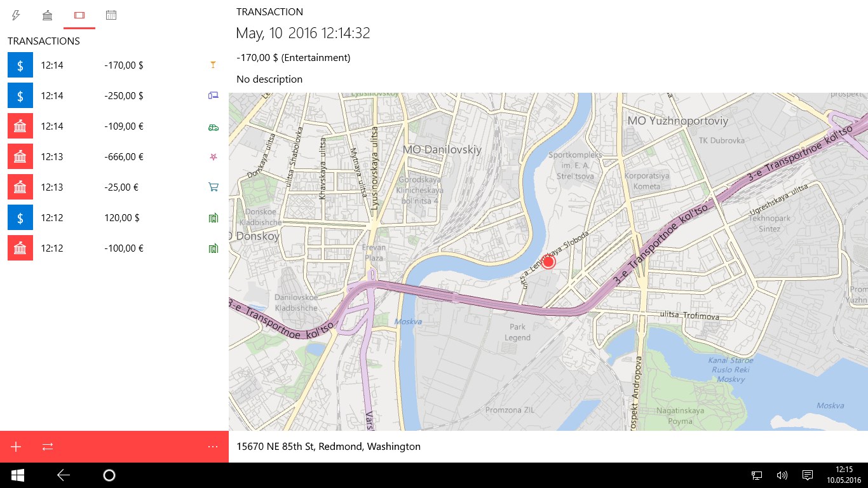Add a new transaction with plus button
The height and width of the screenshot is (488, 868).
click(16, 447)
